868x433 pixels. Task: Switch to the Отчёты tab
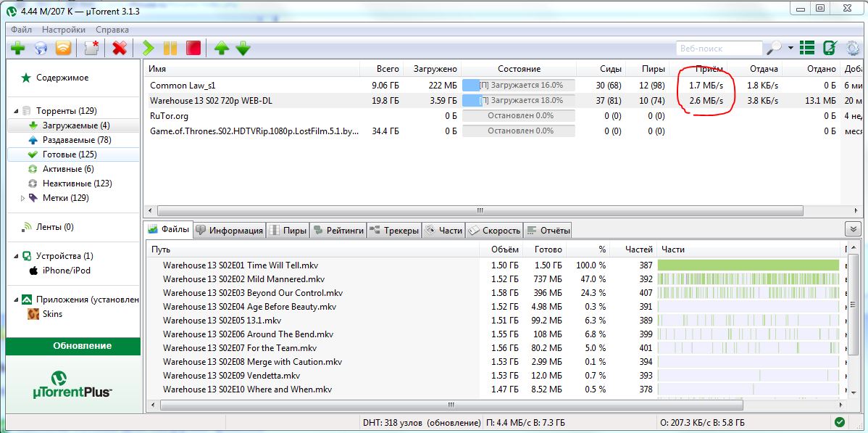(548, 231)
